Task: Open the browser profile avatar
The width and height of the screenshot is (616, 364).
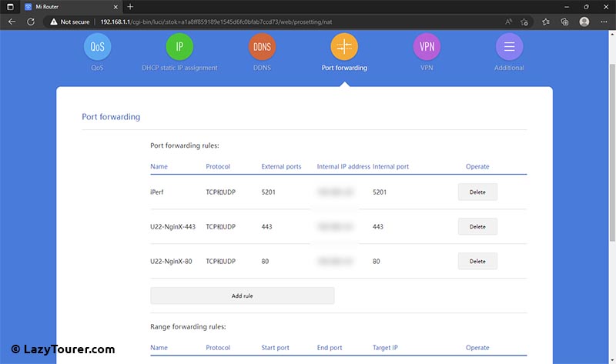Action: [x=584, y=22]
